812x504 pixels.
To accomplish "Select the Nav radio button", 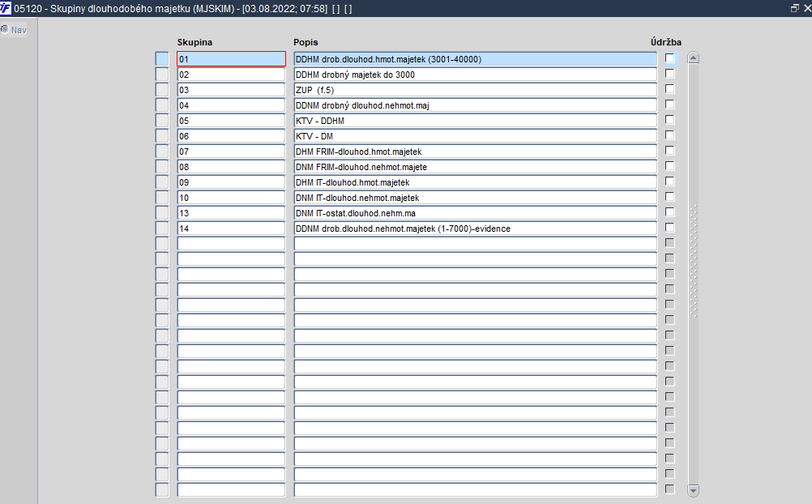I will coord(5,29).
